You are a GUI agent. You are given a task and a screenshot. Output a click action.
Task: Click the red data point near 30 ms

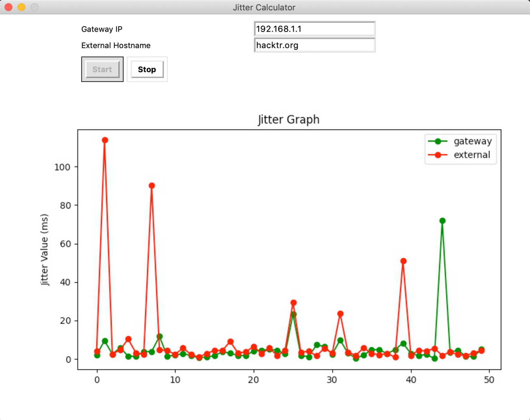click(x=293, y=303)
